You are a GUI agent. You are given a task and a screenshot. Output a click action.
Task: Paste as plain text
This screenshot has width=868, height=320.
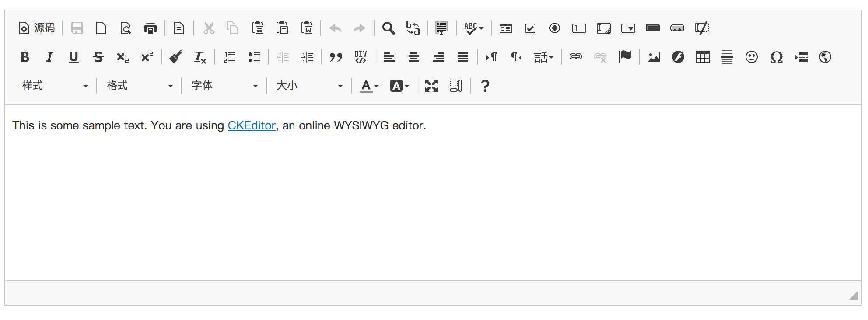[x=282, y=28]
